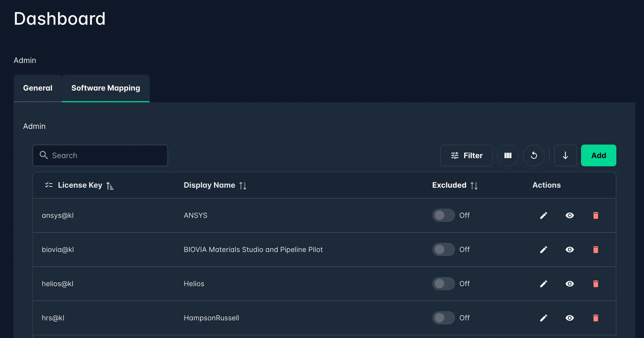This screenshot has width=644, height=338.
Task: Open the Filter options button
Action: coord(466,155)
